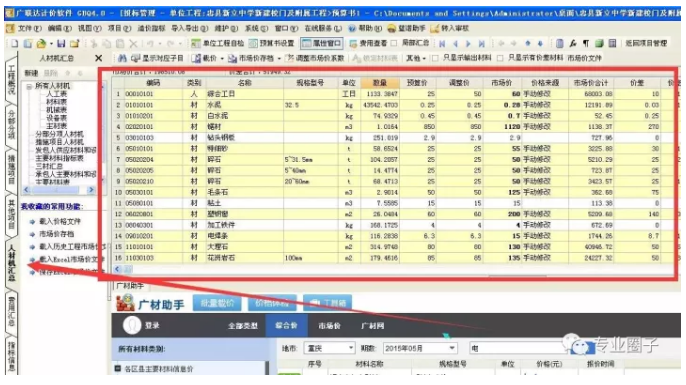
Task: Toggle the 属性窗口 button
Action: 322,43
